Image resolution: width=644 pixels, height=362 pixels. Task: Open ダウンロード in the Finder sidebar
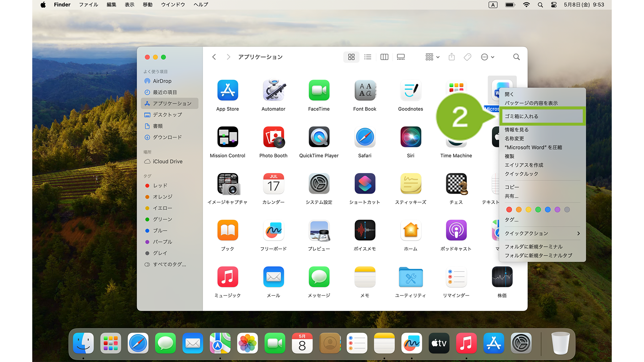coord(170,137)
